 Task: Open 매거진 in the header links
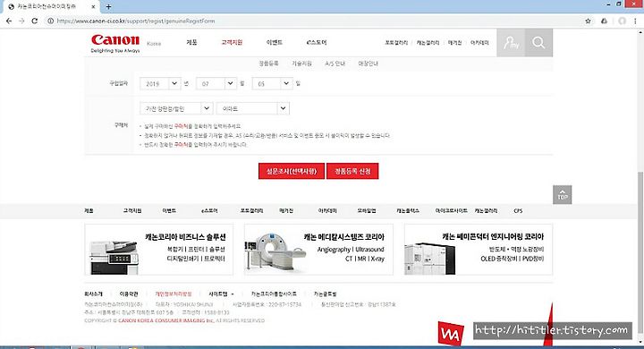(x=454, y=43)
